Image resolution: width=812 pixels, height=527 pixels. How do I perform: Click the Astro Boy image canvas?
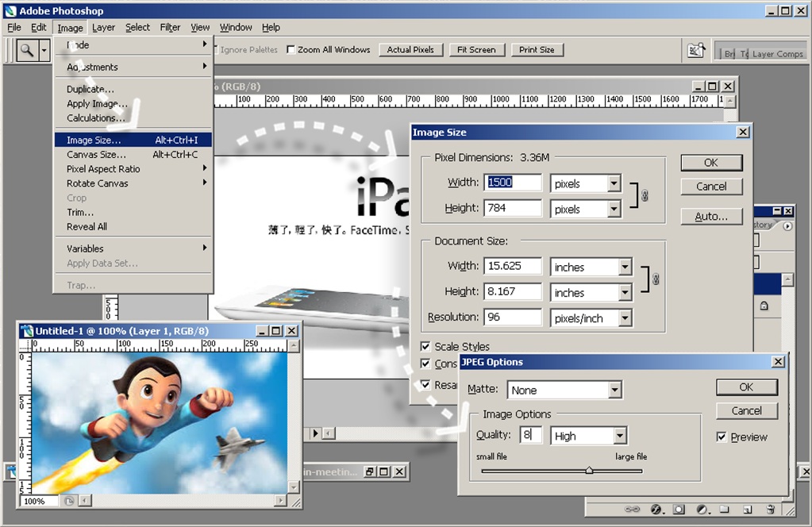[x=160, y=424]
